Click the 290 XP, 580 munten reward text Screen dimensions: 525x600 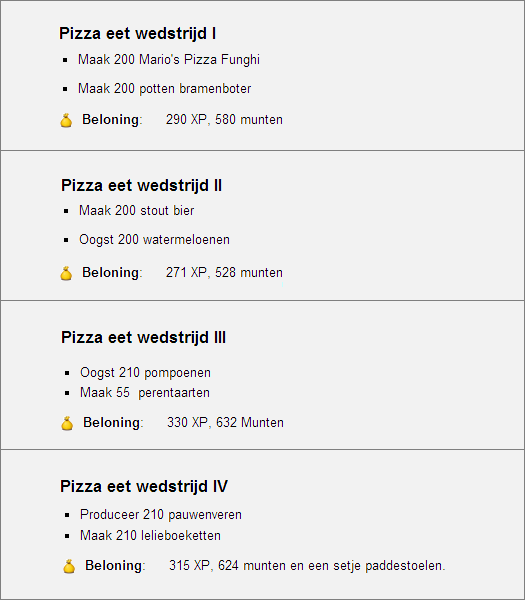click(x=224, y=120)
